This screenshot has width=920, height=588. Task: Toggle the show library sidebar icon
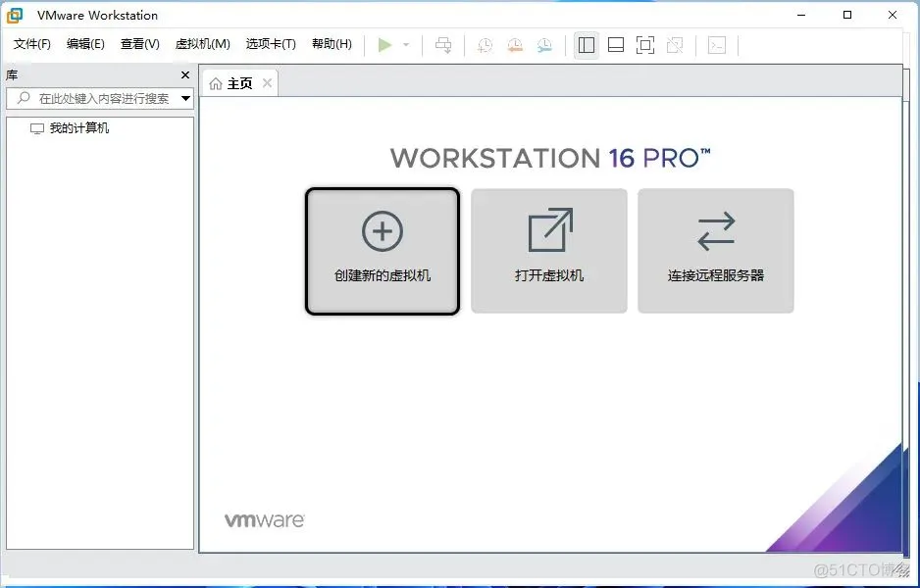(587, 45)
